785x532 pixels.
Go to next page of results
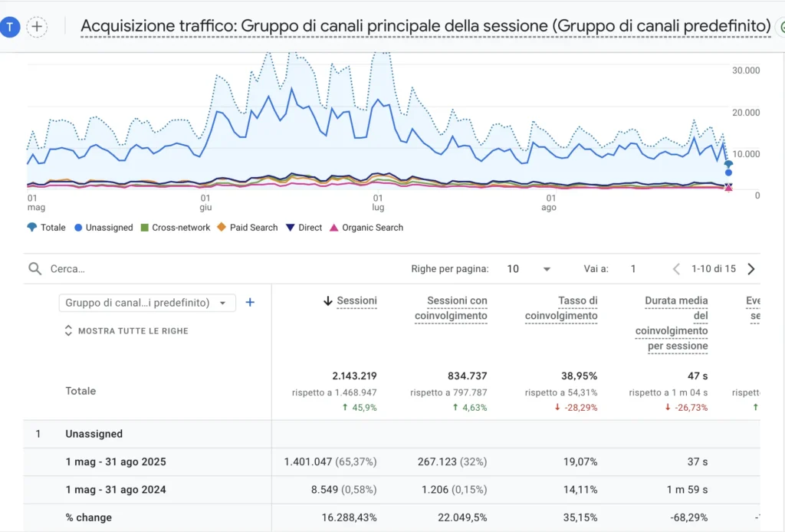click(x=751, y=269)
